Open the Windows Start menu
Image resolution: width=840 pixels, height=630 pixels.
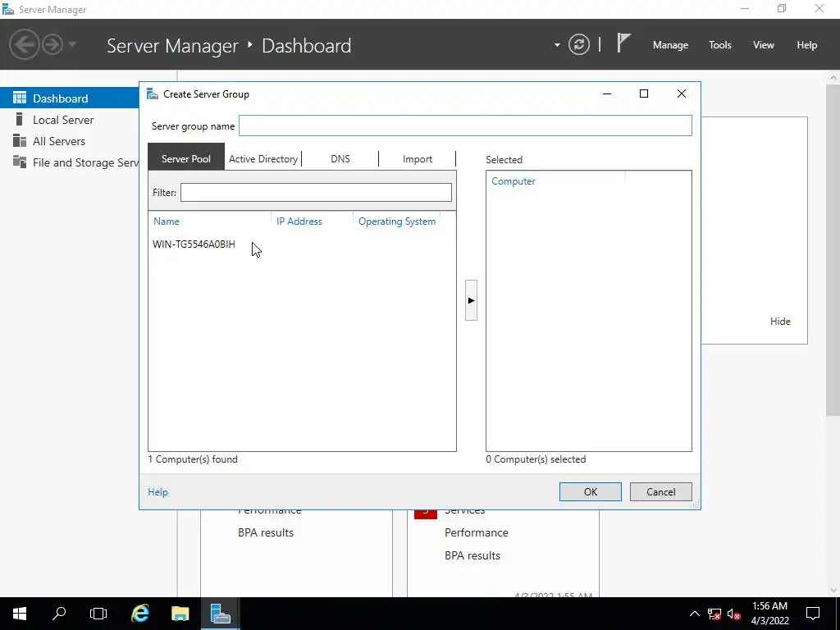click(20, 614)
